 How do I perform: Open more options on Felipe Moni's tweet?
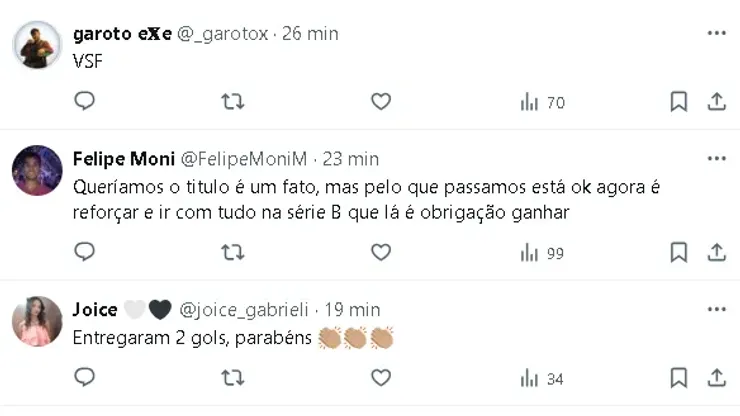(x=716, y=159)
